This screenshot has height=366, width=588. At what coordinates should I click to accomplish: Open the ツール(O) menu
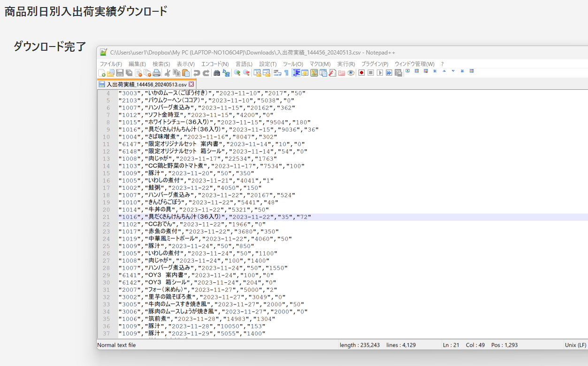point(293,64)
